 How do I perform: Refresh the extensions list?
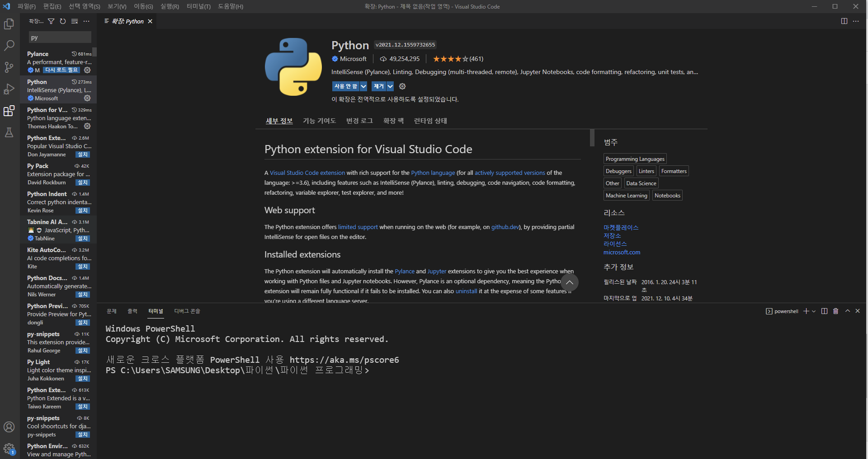63,21
